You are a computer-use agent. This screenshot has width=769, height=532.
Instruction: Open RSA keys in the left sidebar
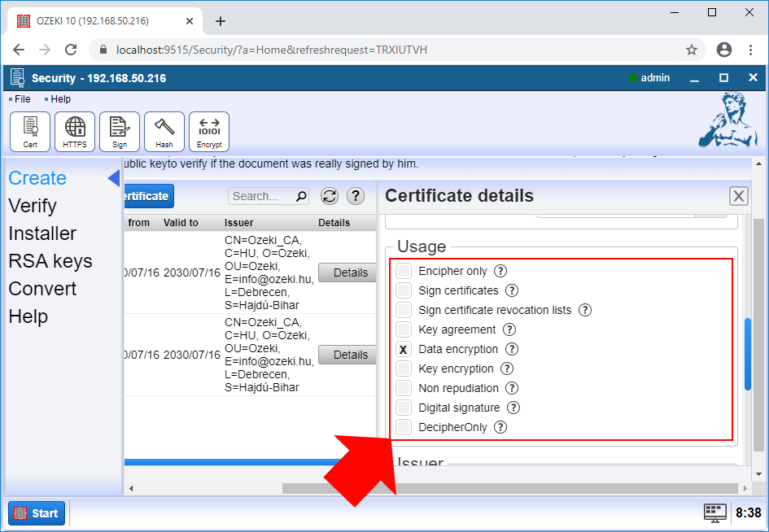click(x=50, y=261)
